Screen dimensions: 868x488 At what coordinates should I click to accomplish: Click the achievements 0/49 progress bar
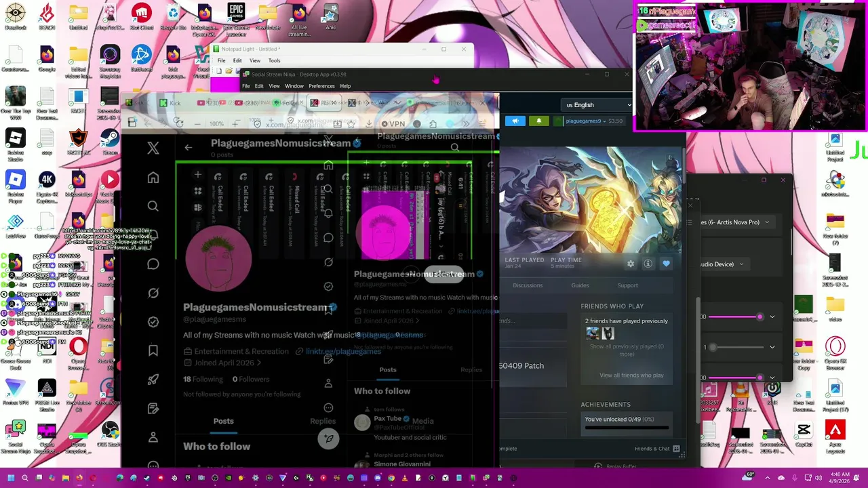pyautogui.click(x=627, y=428)
